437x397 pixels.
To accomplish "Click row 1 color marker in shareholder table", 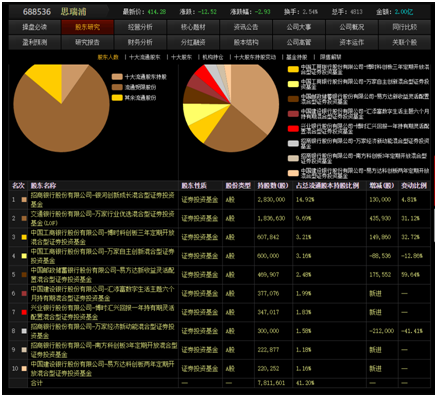I will (24, 200).
